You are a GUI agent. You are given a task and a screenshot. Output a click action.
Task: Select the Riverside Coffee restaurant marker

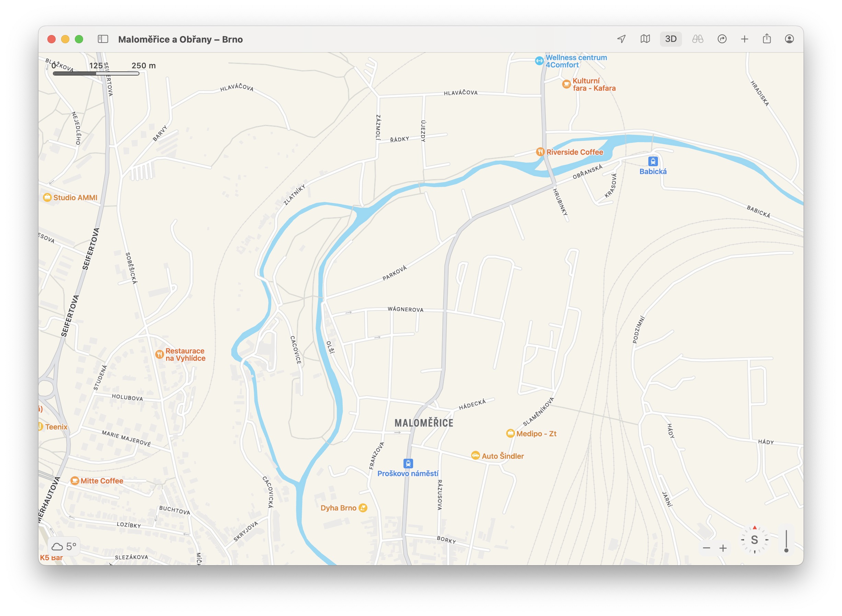coord(540,152)
